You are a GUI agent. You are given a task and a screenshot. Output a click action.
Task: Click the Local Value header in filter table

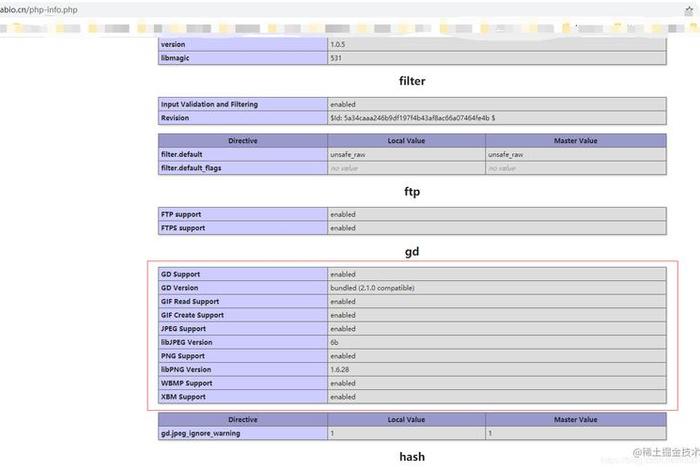point(406,141)
